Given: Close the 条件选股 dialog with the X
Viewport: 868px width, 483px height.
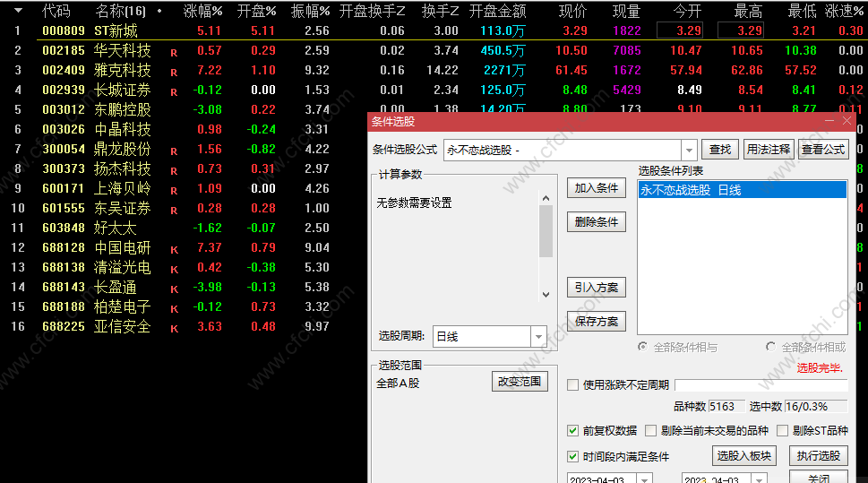Looking at the screenshot, I should (x=847, y=121).
